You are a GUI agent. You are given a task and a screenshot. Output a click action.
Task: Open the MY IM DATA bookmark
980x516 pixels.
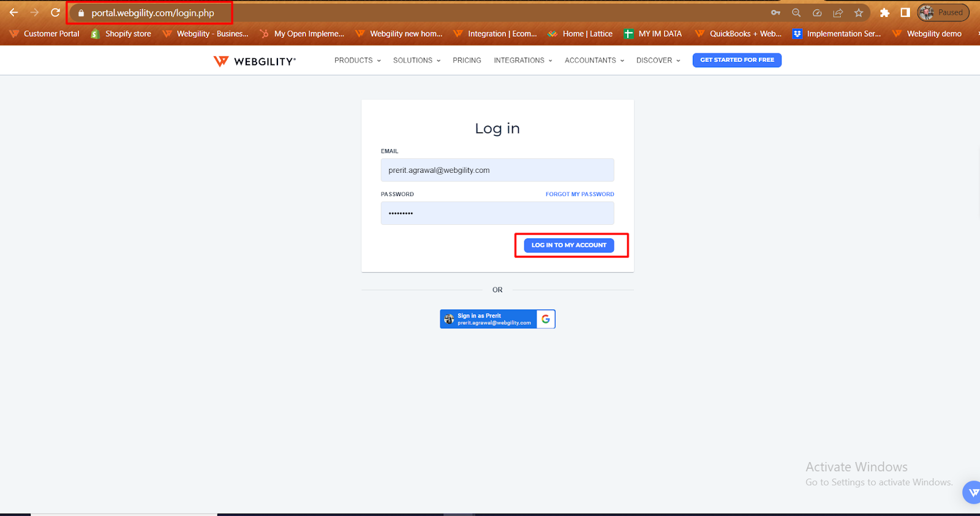653,34
